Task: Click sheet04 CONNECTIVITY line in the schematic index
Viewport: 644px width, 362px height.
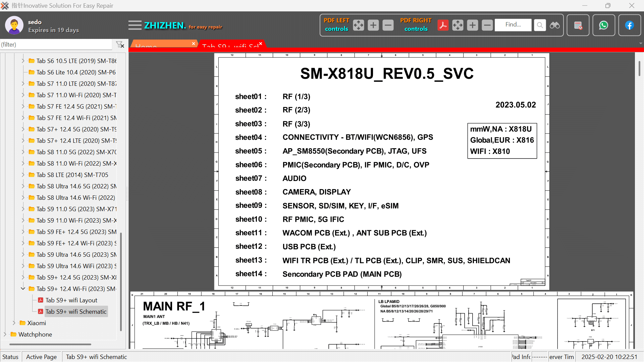Action: 334,137
